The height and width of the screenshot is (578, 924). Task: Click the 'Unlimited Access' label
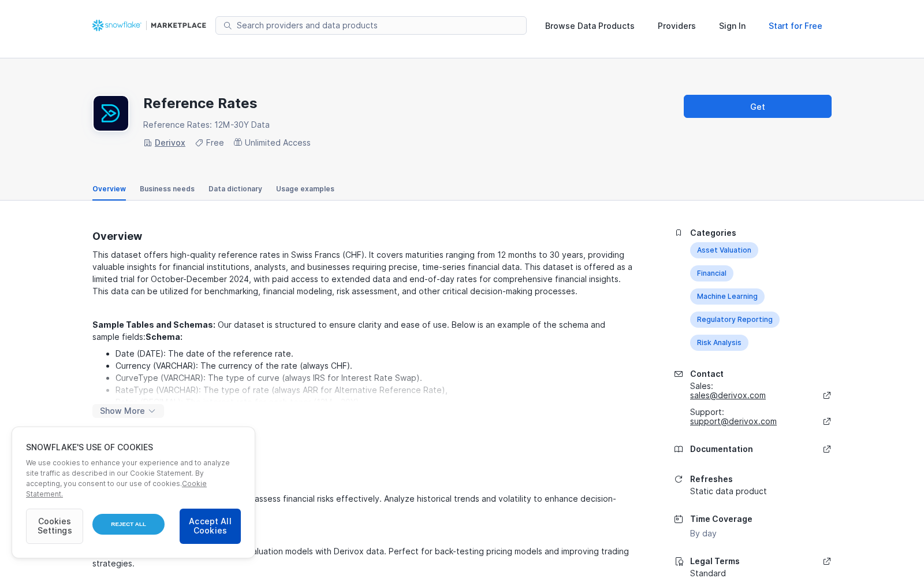click(278, 143)
